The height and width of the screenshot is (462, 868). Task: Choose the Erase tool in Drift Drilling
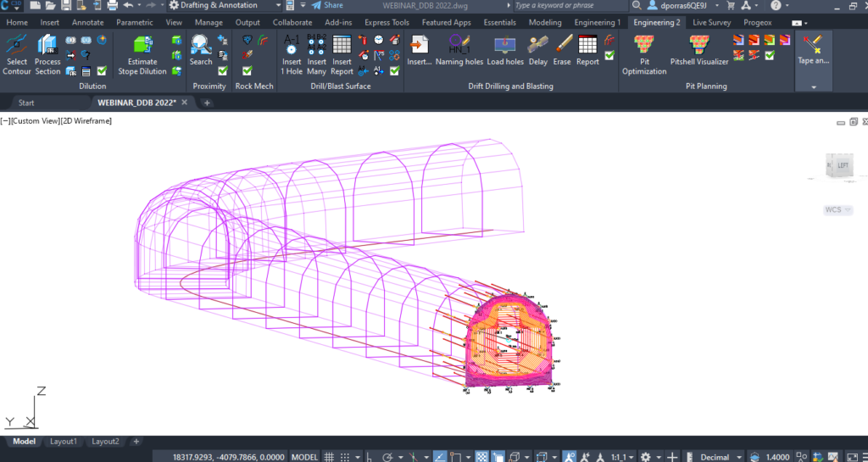pos(562,50)
